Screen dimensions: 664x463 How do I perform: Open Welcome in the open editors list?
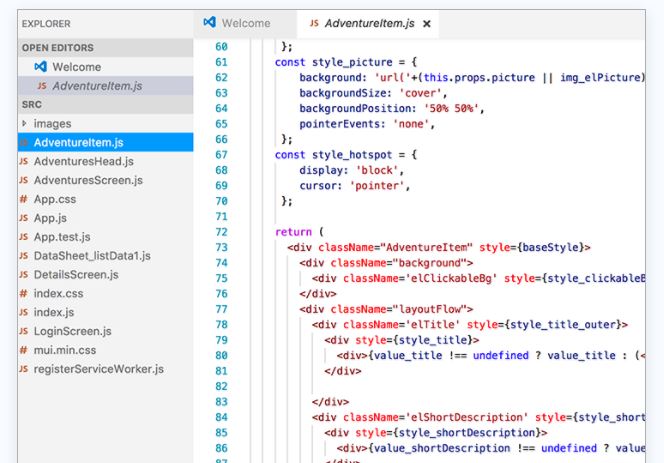pos(105,67)
